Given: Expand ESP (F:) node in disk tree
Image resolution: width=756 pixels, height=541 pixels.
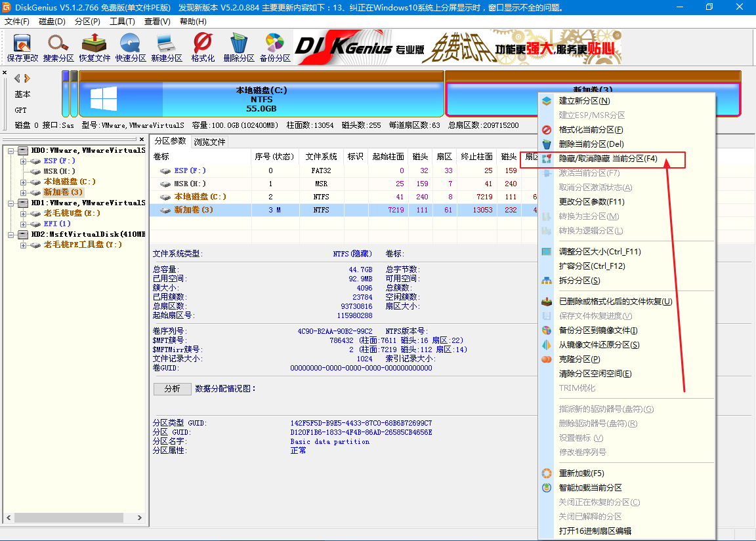Looking at the screenshot, I should coord(23,161).
